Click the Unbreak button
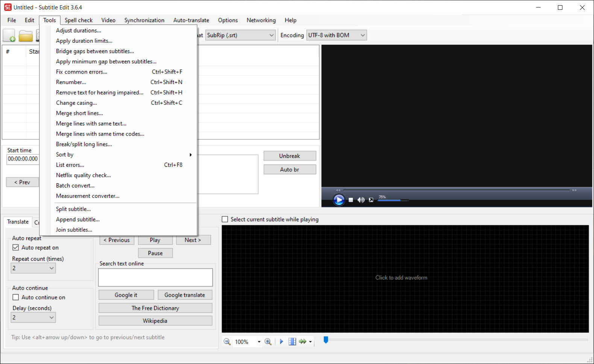The width and height of the screenshot is (594, 364). [289, 156]
